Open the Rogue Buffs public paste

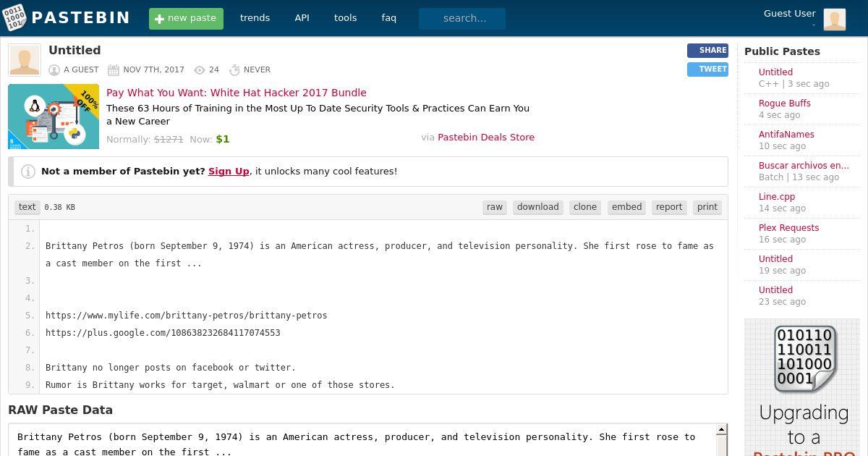pos(785,104)
